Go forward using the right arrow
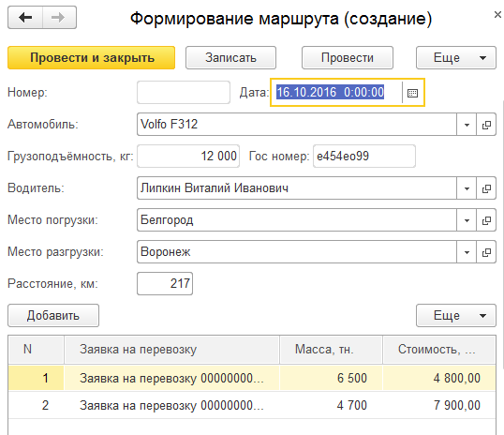 59,18
